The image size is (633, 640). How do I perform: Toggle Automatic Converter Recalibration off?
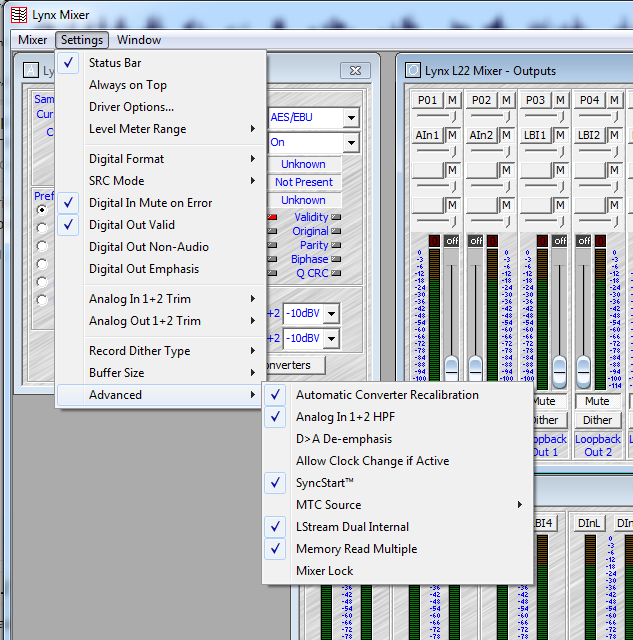pos(386,395)
